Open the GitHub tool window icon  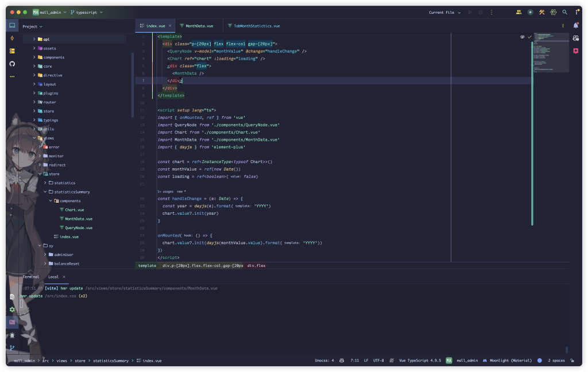[12, 64]
